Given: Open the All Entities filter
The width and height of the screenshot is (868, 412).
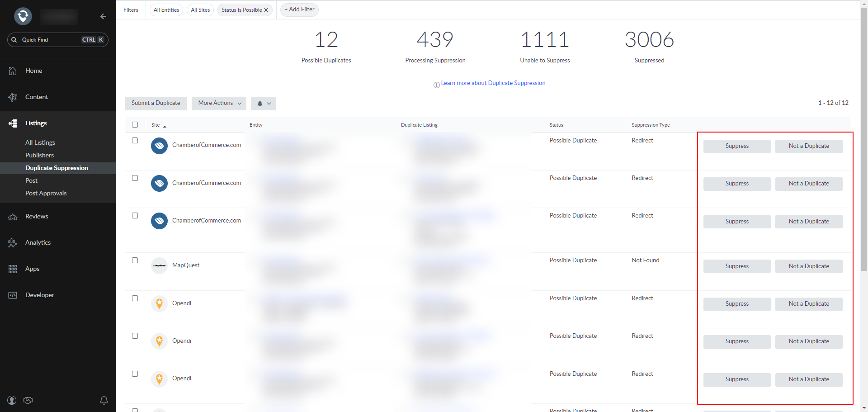Looking at the screenshot, I should [x=166, y=10].
